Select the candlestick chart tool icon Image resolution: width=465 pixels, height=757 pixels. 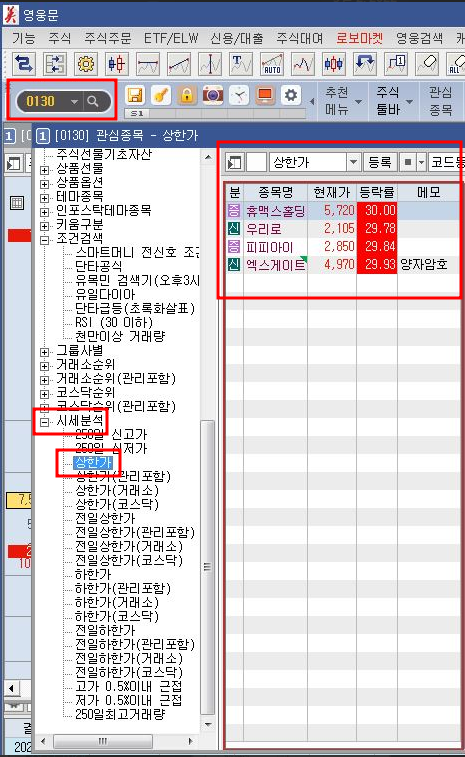[x=116, y=64]
